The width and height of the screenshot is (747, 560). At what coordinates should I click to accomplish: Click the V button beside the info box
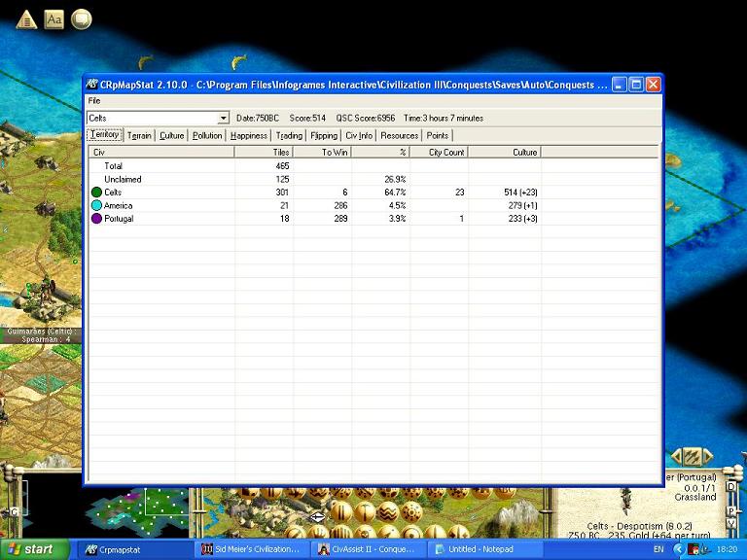[731, 523]
